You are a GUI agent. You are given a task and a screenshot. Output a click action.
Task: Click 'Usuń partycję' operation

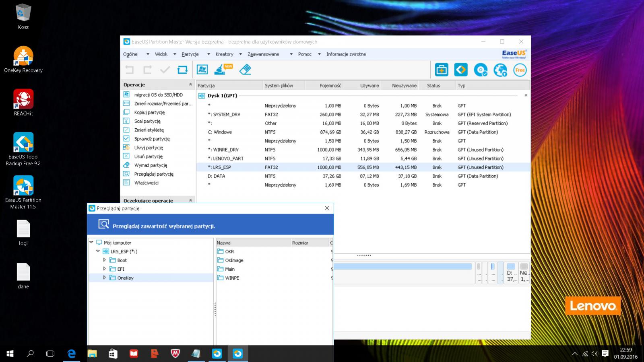click(148, 156)
